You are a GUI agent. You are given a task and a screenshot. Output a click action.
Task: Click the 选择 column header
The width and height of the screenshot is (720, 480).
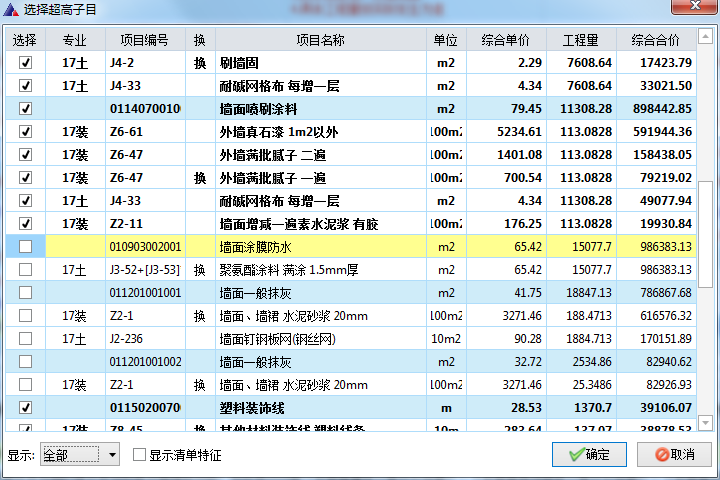(25, 40)
